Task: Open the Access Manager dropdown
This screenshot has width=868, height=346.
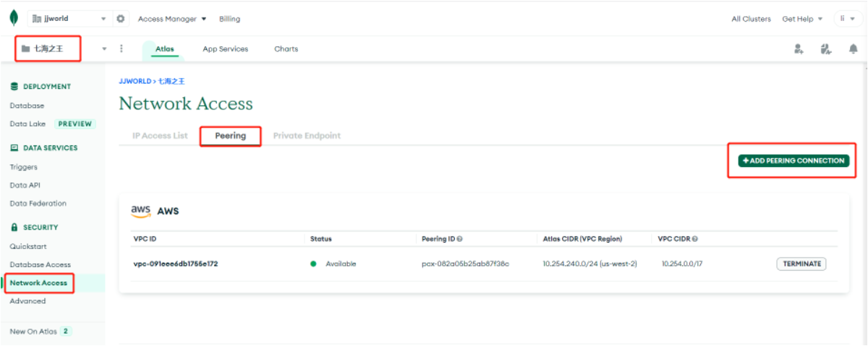Action: pos(172,19)
